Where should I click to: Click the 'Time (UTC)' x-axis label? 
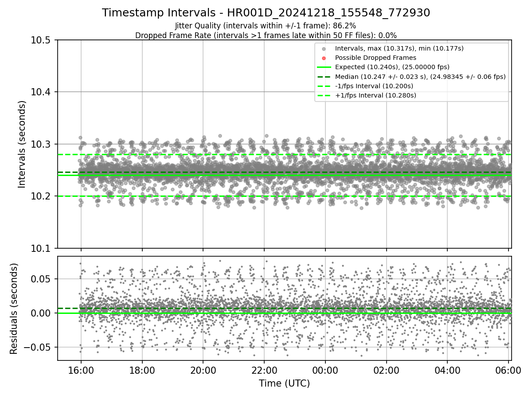[x=284, y=383]
